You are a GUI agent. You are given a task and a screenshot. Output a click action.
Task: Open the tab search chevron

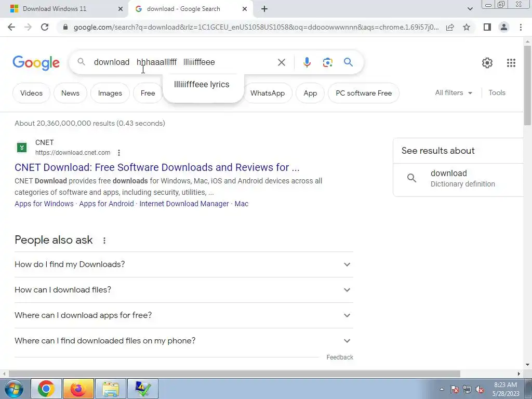[x=470, y=9]
